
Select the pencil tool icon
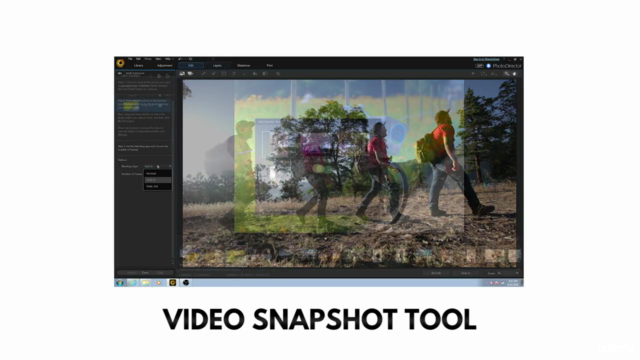coord(203,74)
